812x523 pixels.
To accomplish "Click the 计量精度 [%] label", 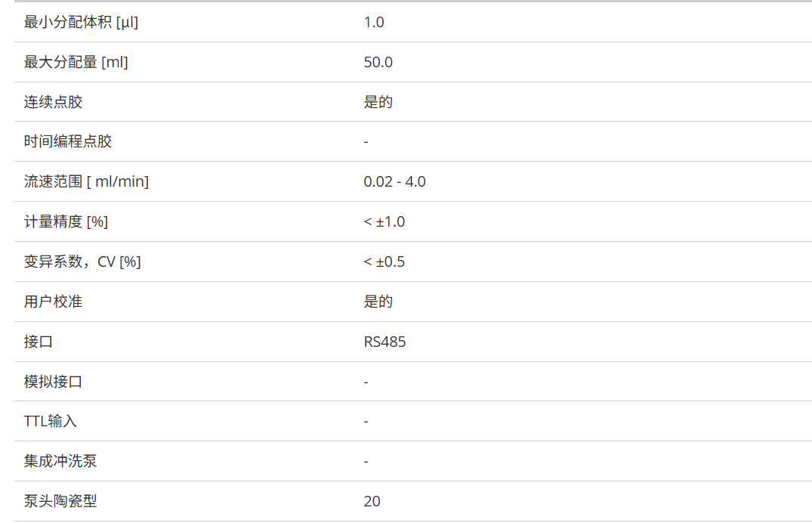I will (66, 221).
